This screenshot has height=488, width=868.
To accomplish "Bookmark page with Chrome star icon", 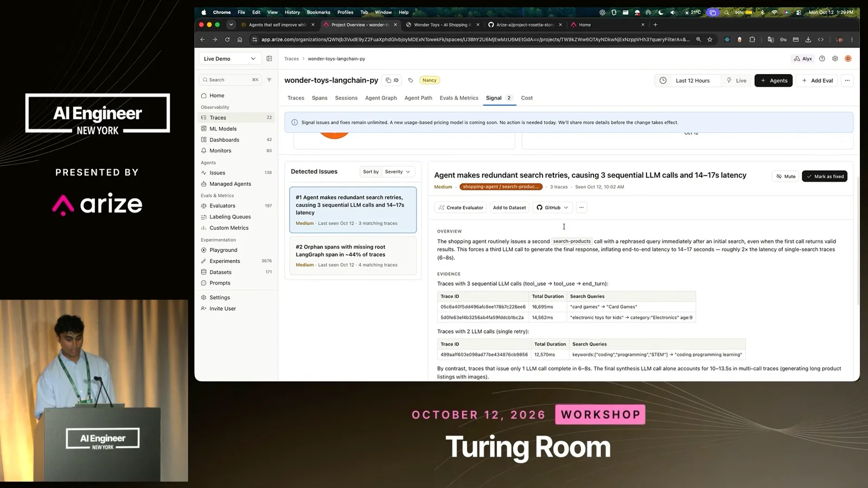I will click(x=710, y=40).
